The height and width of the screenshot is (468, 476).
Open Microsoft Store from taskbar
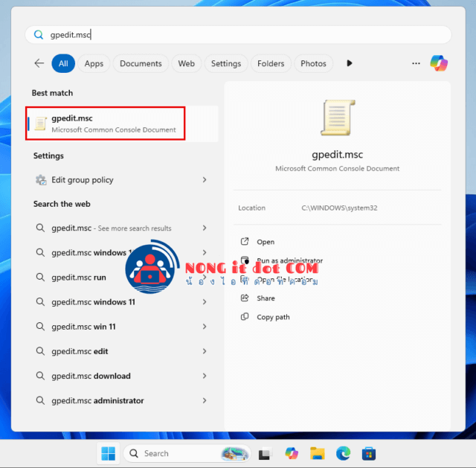369,454
